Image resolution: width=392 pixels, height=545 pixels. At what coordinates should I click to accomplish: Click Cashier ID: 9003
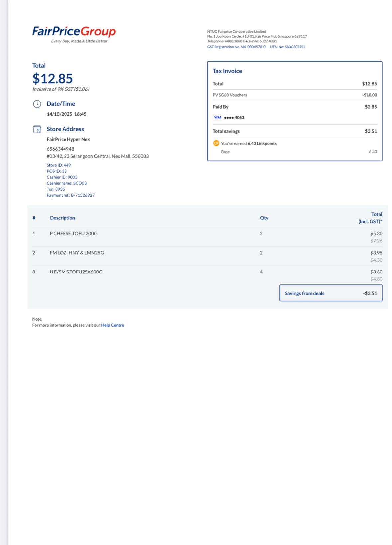[62, 177]
